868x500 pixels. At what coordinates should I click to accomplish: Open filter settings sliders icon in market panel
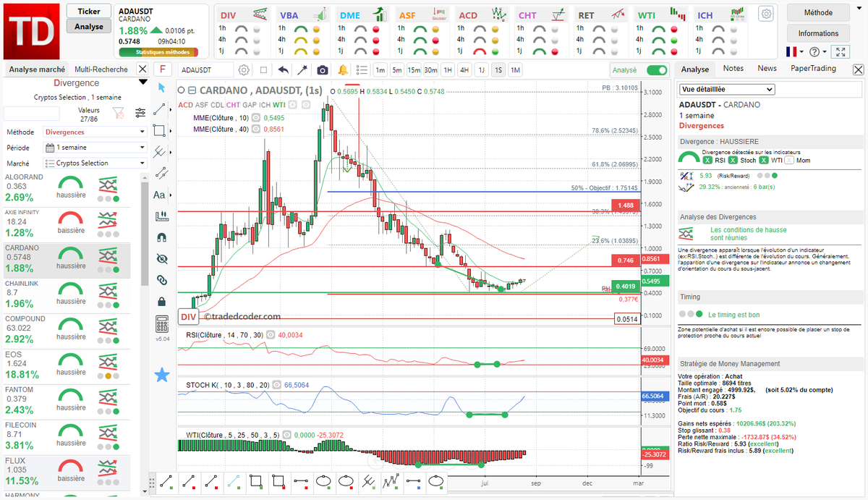click(x=140, y=113)
